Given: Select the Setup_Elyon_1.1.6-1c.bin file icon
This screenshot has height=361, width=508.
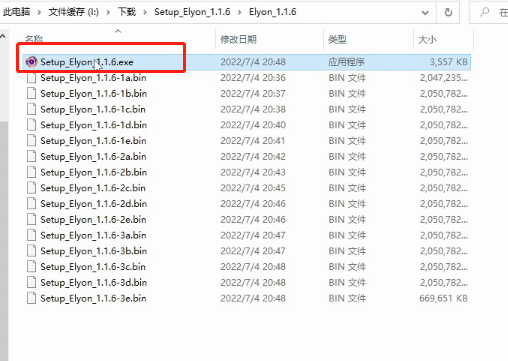Looking at the screenshot, I should point(31,109).
